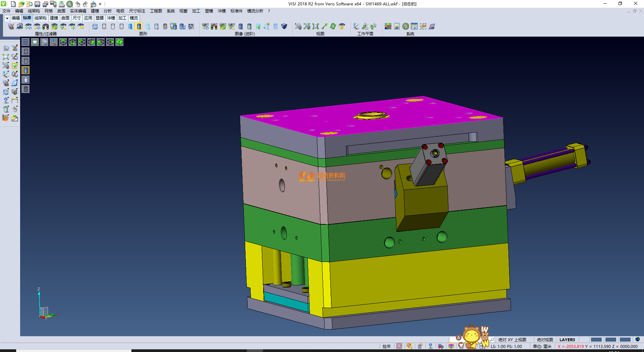The width and height of the screenshot is (644, 352).
Task: Open the system color palette grid icon
Action: point(388,26)
